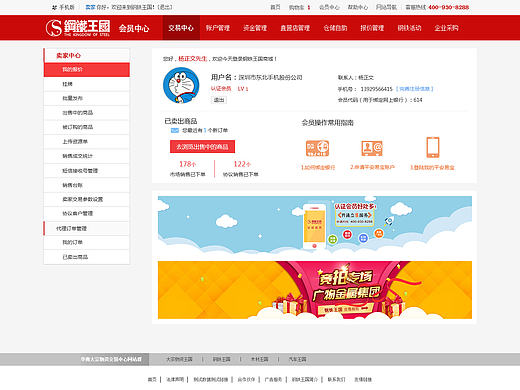Click 首页 link in the top bar
This screenshot has width=520, height=390.
point(275,7)
